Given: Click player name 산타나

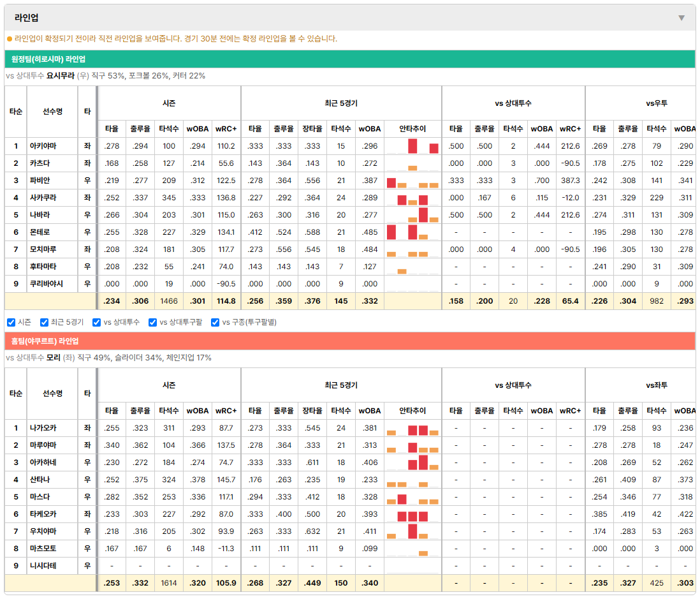Looking at the screenshot, I should (40, 480).
